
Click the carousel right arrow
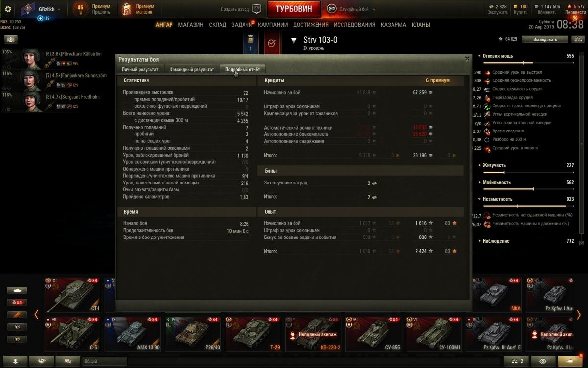click(579, 315)
